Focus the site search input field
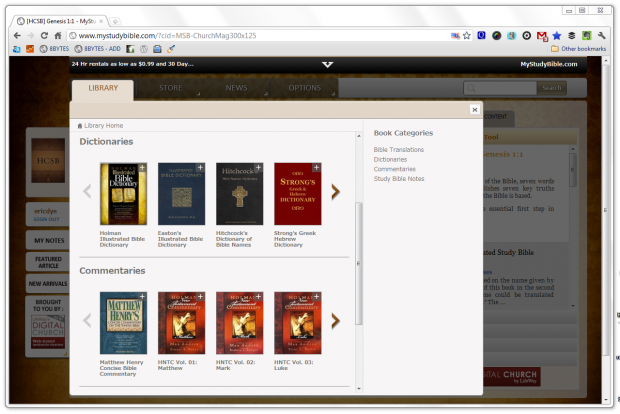The image size is (620, 414). coord(500,88)
